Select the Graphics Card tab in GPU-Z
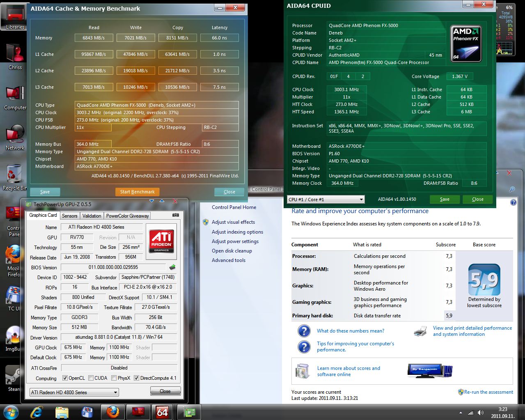Image resolution: width=525 pixels, height=420 pixels. click(43, 215)
